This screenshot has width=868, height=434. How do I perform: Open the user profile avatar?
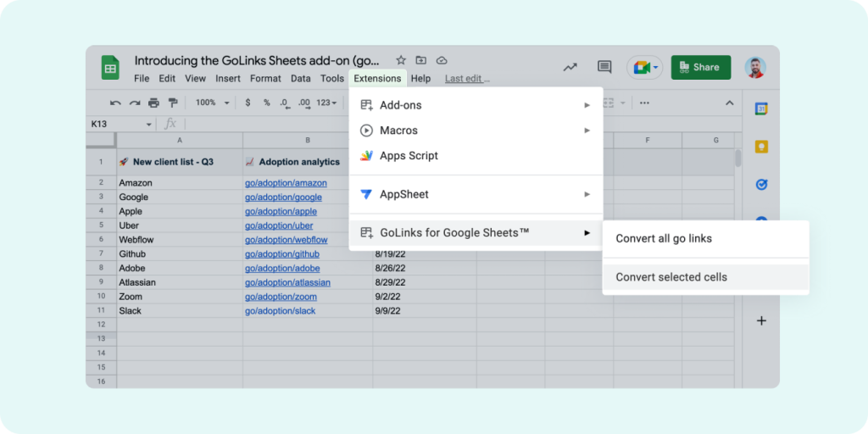(755, 68)
